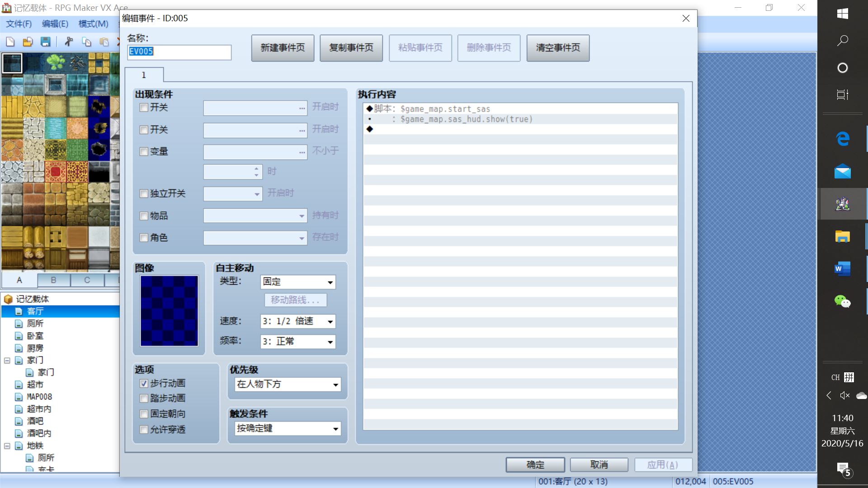Open Cortana circle icon

842,68
